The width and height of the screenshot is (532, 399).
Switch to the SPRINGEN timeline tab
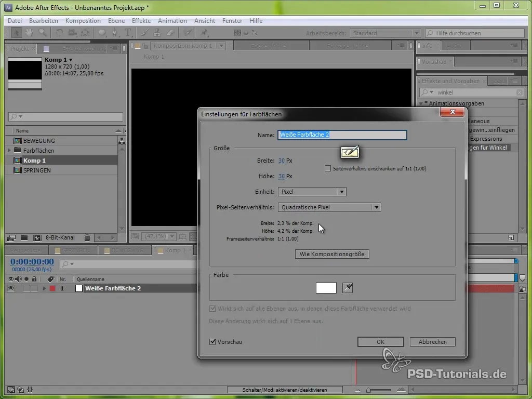pyautogui.click(x=73, y=250)
